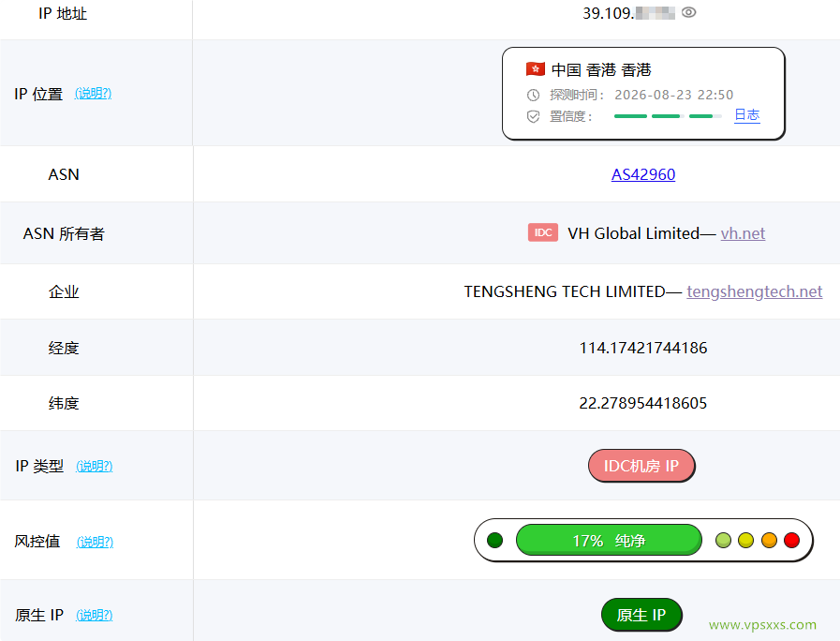840x641 pixels.
Task: Select the text TENGSHENG TECH LIMITED
Action: pyautogui.click(x=564, y=291)
